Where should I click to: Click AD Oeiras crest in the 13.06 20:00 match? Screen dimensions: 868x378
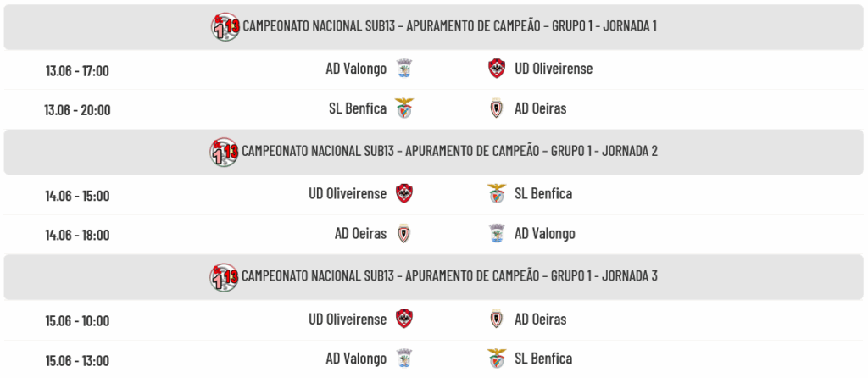[497, 108]
